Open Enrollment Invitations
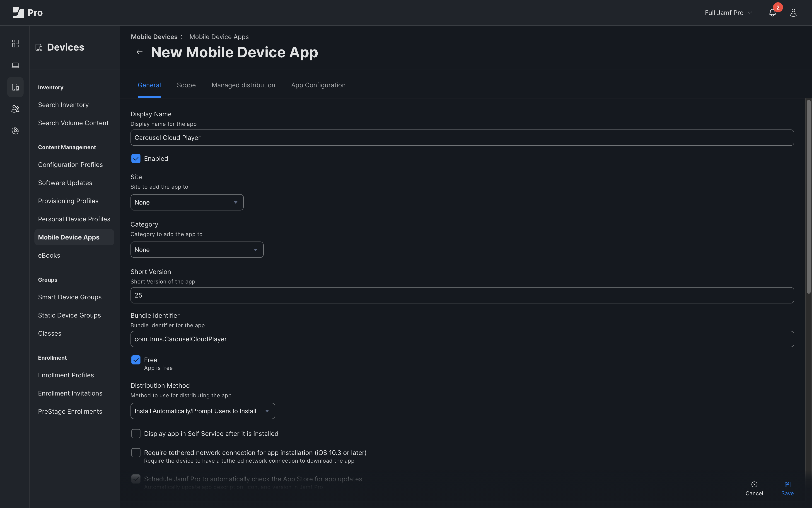Viewport: 812px width, 508px height. coord(70,393)
